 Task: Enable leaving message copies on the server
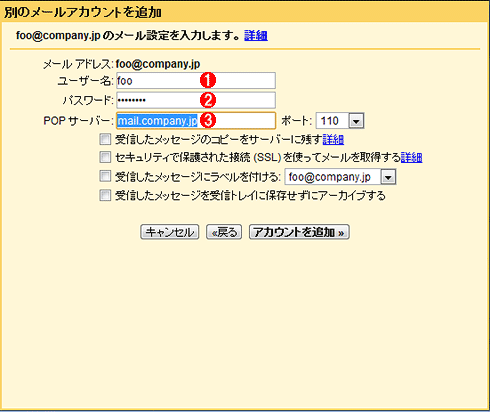[x=105, y=139]
